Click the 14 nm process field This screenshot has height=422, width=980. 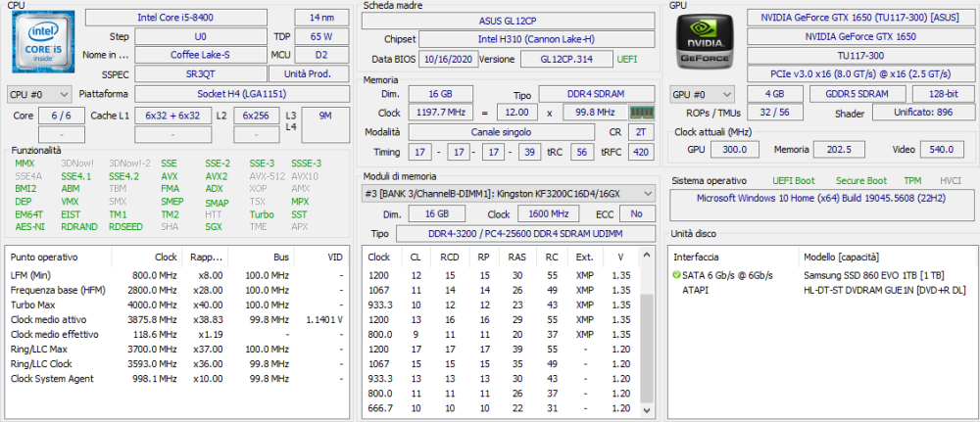[x=321, y=18]
